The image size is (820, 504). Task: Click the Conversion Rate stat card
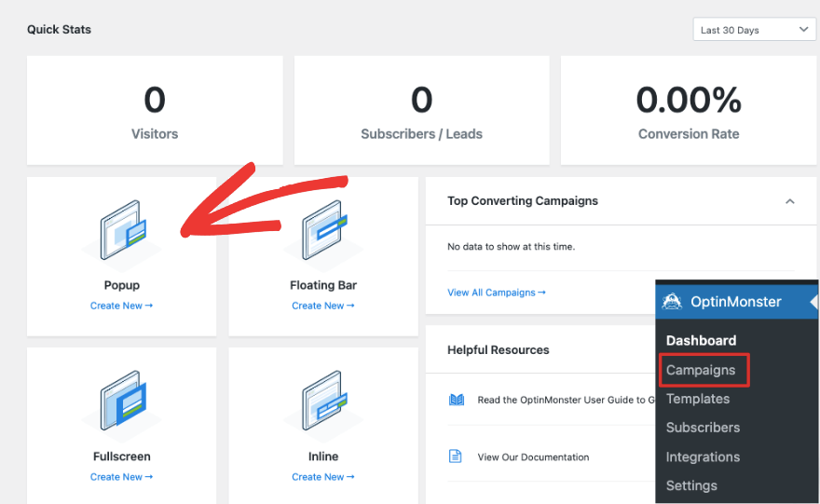pyautogui.click(x=689, y=110)
